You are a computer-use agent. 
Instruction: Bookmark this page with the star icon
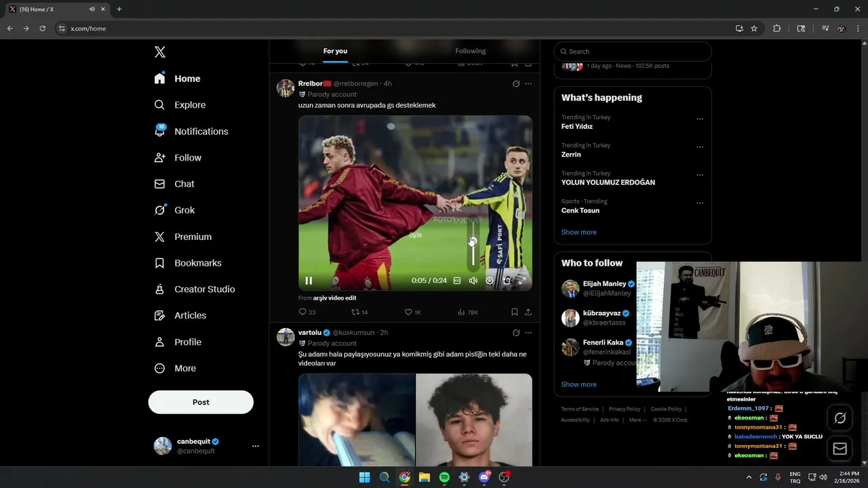click(x=754, y=28)
